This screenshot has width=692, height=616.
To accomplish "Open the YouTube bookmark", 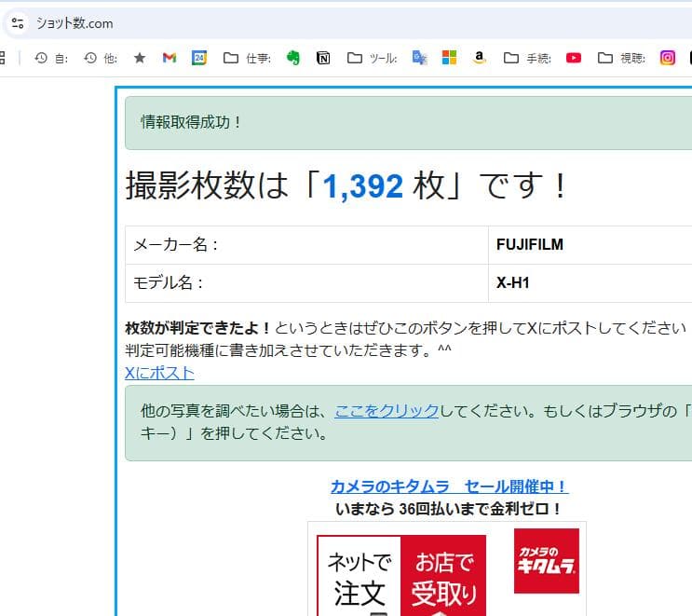I will click(574, 58).
